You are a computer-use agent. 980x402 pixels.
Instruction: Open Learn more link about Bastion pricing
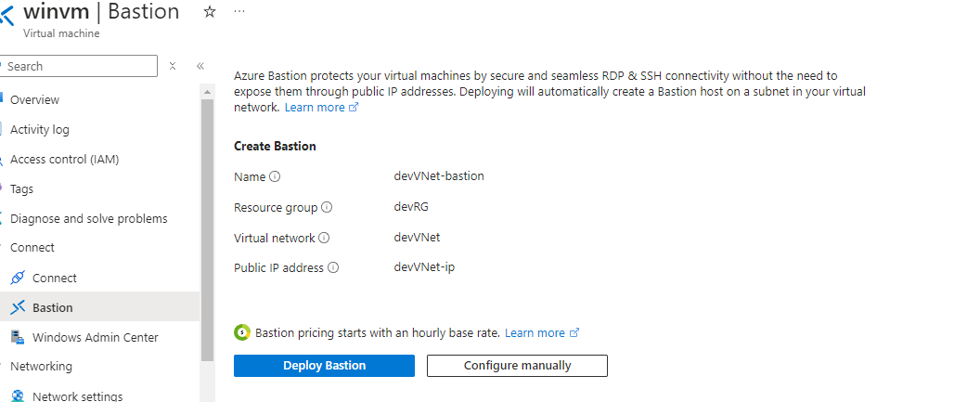pos(542,332)
